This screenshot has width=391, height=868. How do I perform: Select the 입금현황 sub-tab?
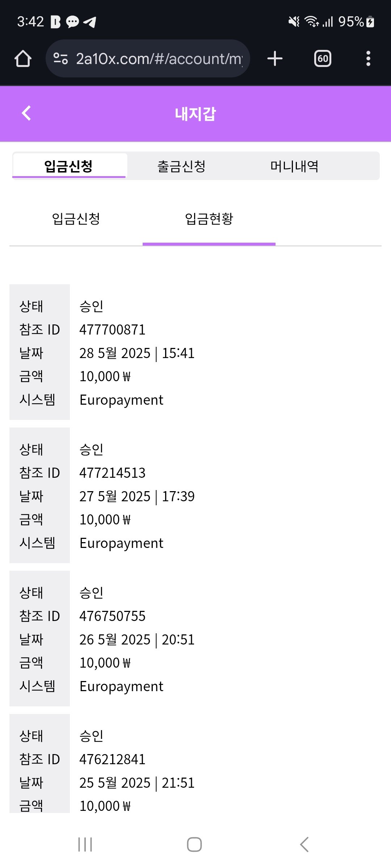point(209,219)
